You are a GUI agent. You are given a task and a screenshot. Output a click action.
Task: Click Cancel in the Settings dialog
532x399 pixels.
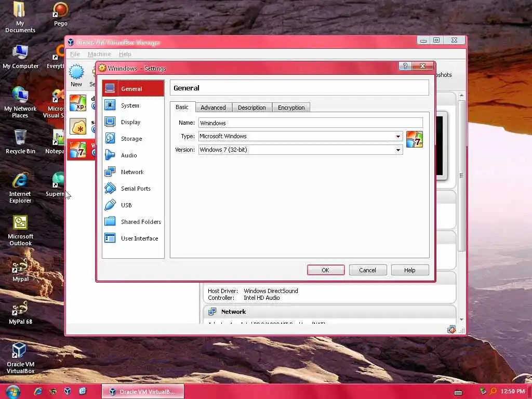point(367,270)
